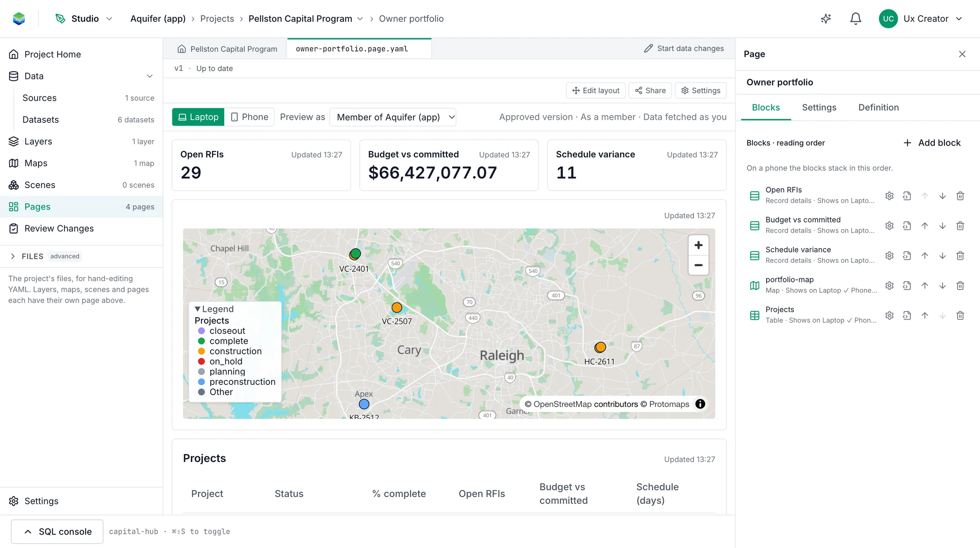The width and height of the screenshot is (980, 548).
Task: Switch to the Settings tab in Page panel
Action: 819,107
